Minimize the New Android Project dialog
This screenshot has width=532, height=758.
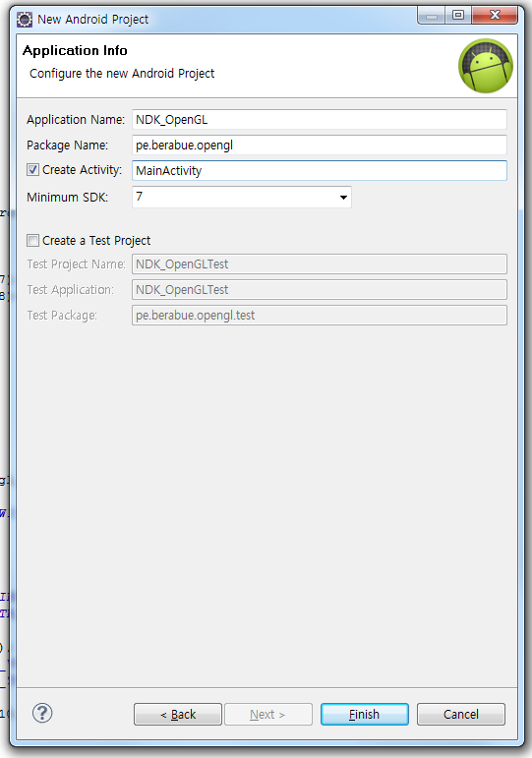432,16
